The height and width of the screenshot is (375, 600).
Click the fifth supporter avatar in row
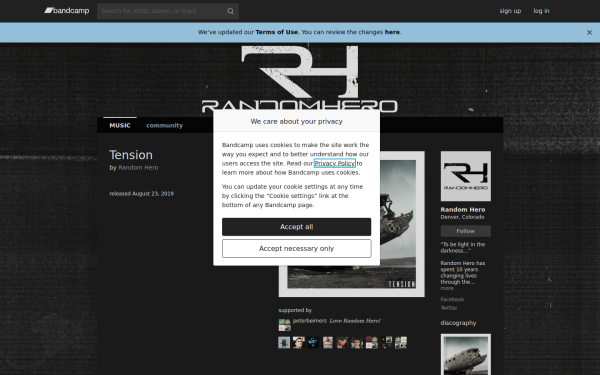coord(342,342)
